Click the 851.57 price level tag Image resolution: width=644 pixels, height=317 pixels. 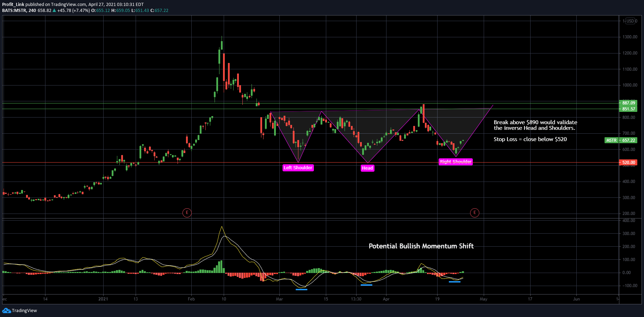point(628,109)
